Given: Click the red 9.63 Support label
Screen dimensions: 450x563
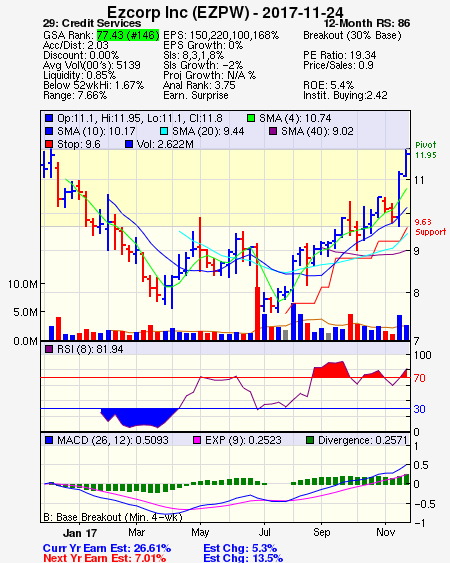Looking at the screenshot, I should pos(430,227).
